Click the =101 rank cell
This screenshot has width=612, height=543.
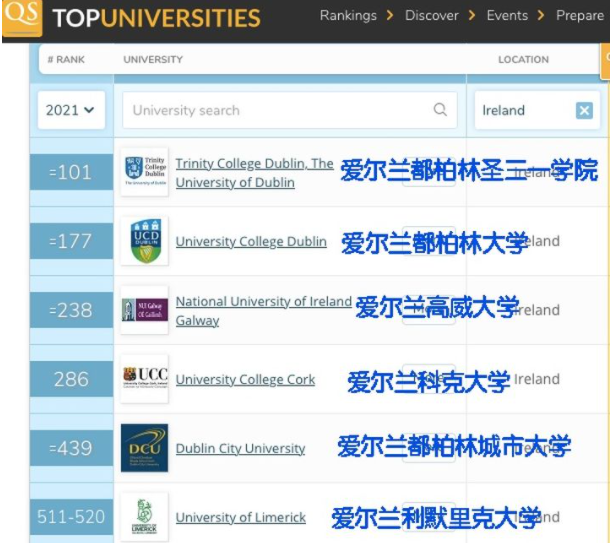tap(71, 172)
